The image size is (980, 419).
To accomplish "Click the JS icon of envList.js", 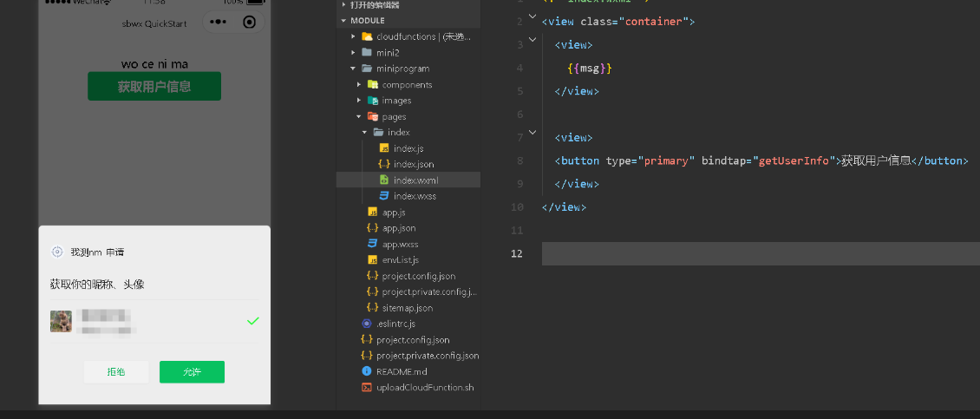I will point(373,260).
